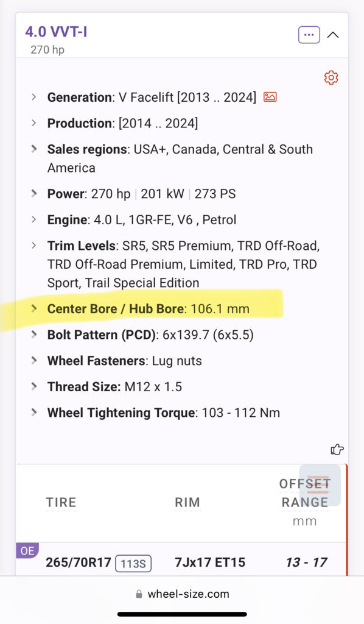Select the TIRE column header
Screen dimensions: 364x624
61,502
